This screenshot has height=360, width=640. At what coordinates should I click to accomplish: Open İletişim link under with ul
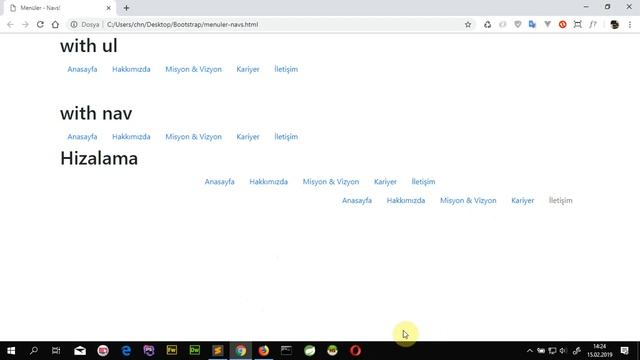point(286,69)
